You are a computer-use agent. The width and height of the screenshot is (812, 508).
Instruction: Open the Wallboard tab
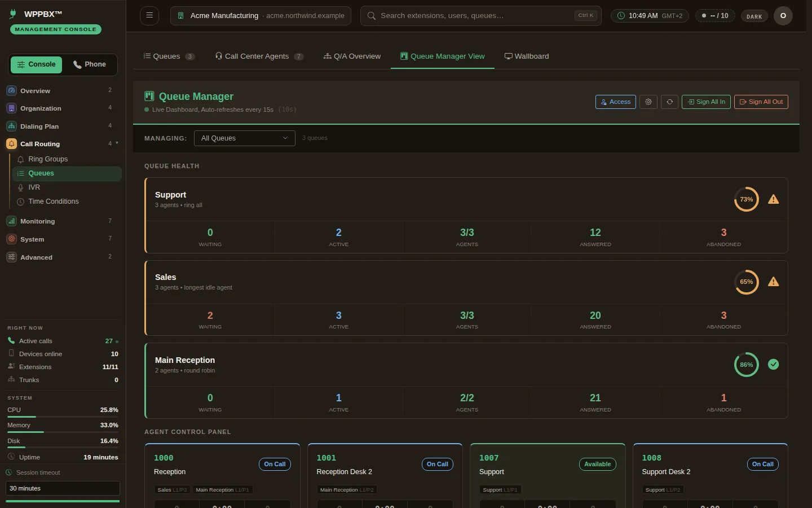pyautogui.click(x=527, y=56)
